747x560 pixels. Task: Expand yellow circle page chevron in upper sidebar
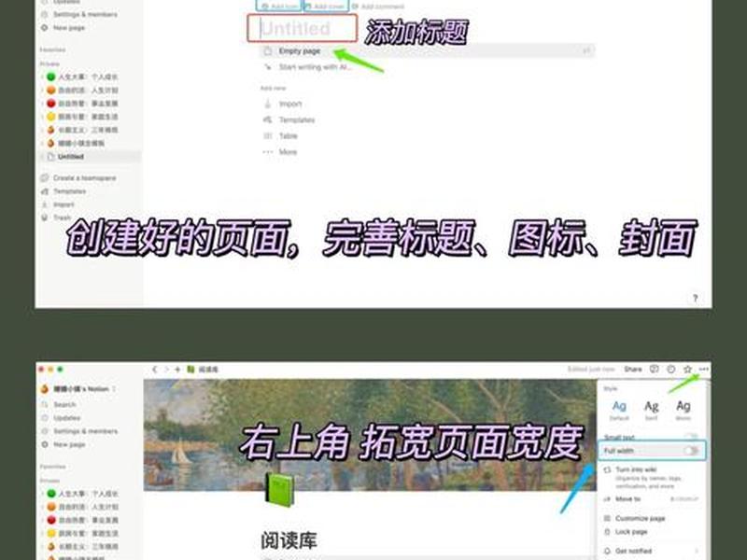42,117
